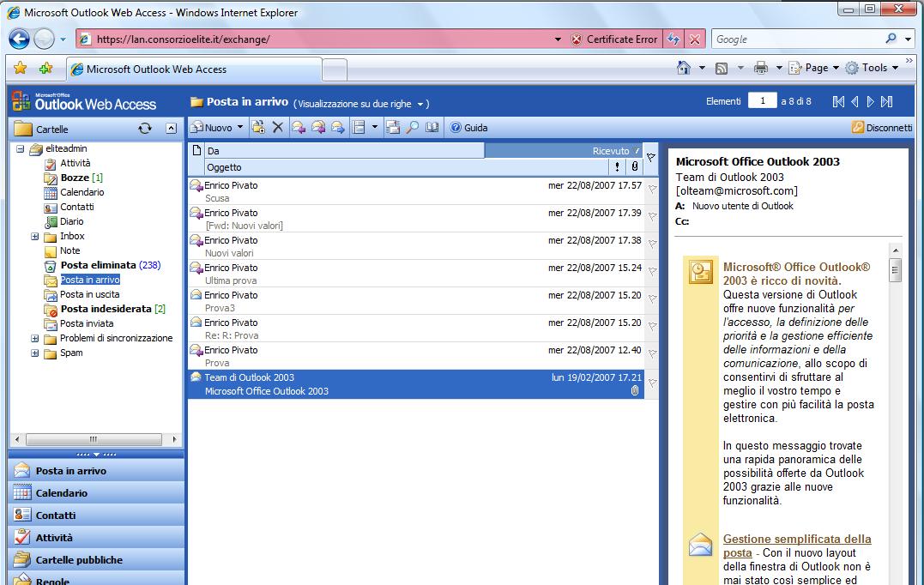This screenshot has height=585, width=924.
Task: Go to the previous page of items
Action: coord(855,101)
